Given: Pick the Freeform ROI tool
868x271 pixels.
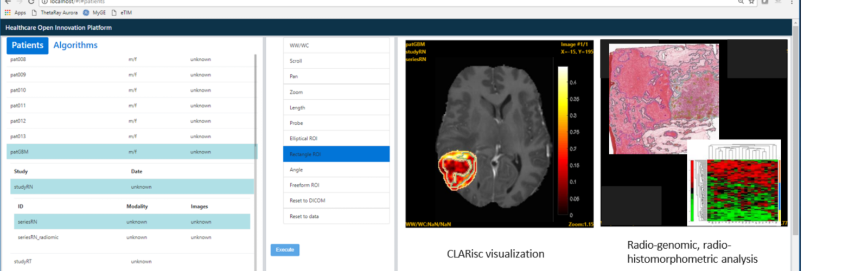Looking at the screenshot, I should (x=336, y=185).
